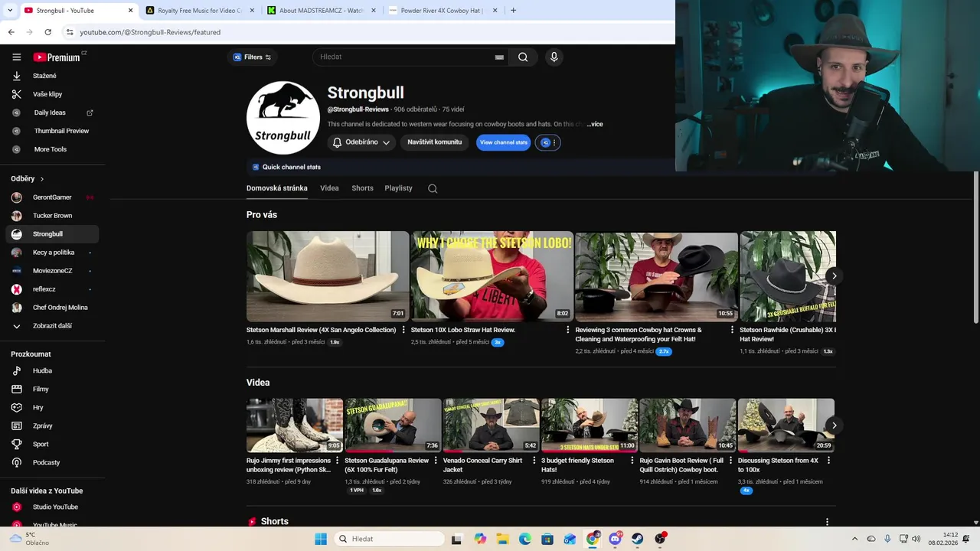
Task: Open Shorts section options menu
Action: (x=827, y=521)
